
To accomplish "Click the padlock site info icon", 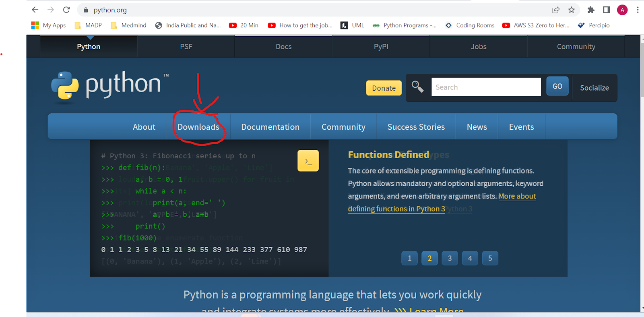I will pyautogui.click(x=86, y=10).
